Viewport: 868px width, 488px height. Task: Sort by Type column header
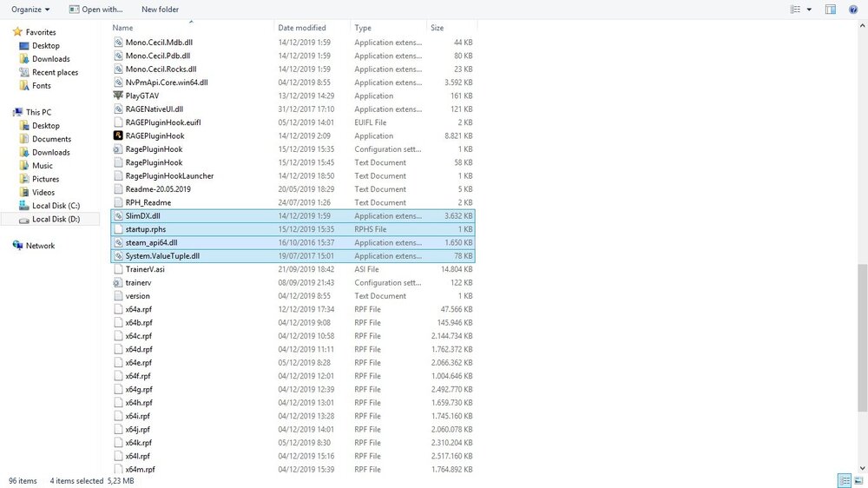pyautogui.click(x=363, y=28)
